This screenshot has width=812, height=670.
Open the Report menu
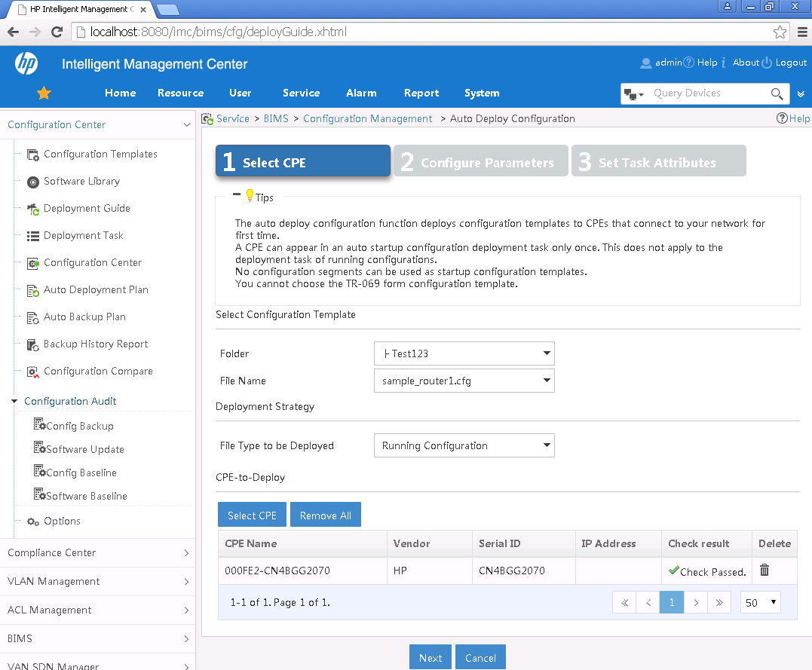point(421,93)
